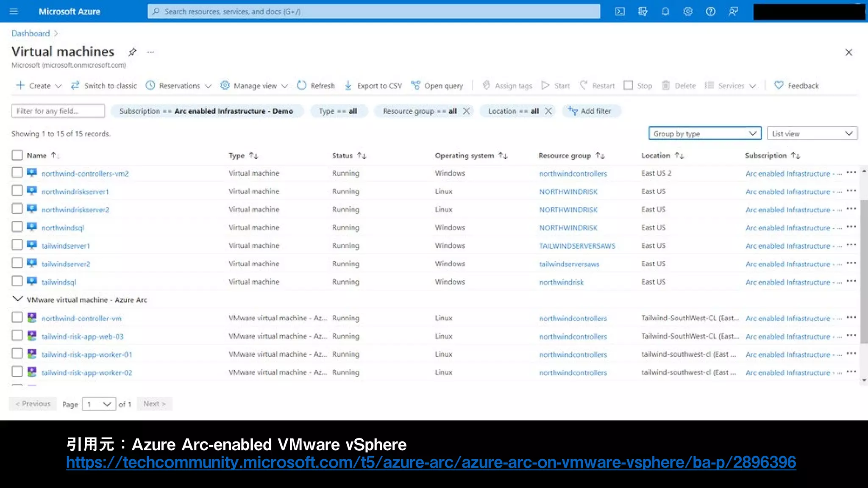Click Switch to classic
Viewport: 868px width, 488px height.
[x=104, y=86]
